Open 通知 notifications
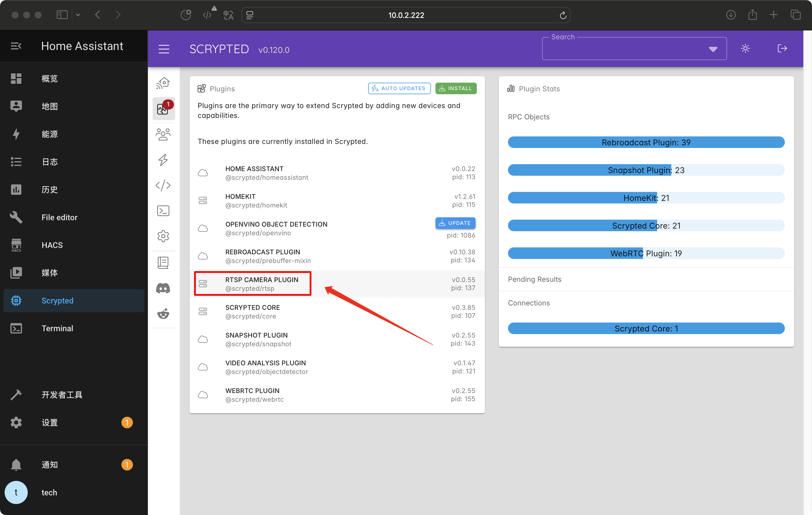Screen dimensions: 812x515 74,464
